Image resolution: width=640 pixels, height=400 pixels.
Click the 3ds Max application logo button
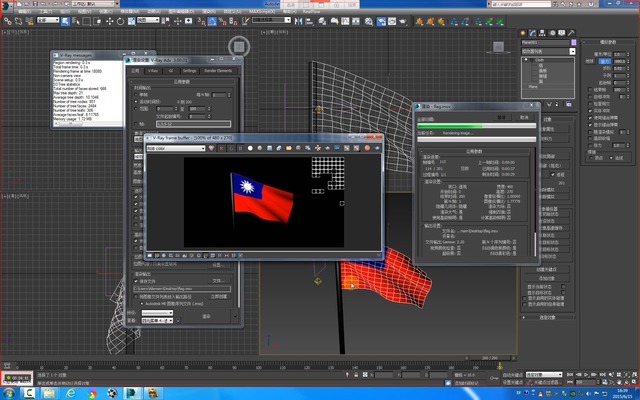pyautogui.click(x=6, y=5)
